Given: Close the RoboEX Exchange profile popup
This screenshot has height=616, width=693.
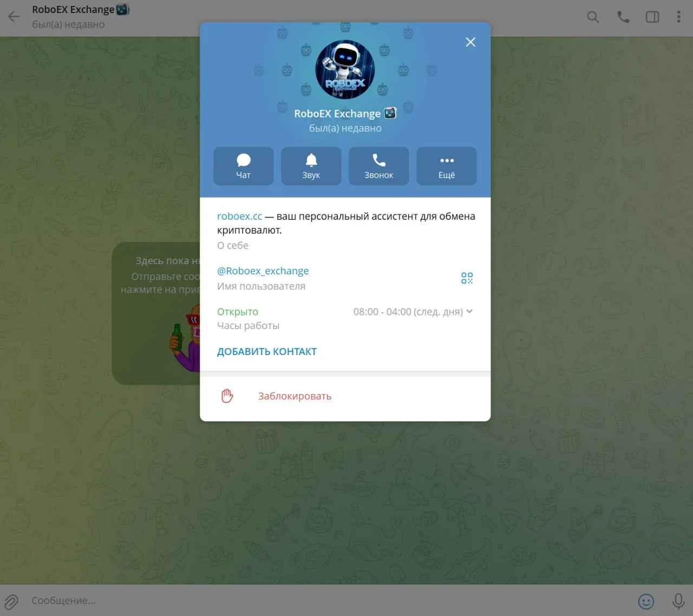Looking at the screenshot, I should pyautogui.click(x=470, y=42).
